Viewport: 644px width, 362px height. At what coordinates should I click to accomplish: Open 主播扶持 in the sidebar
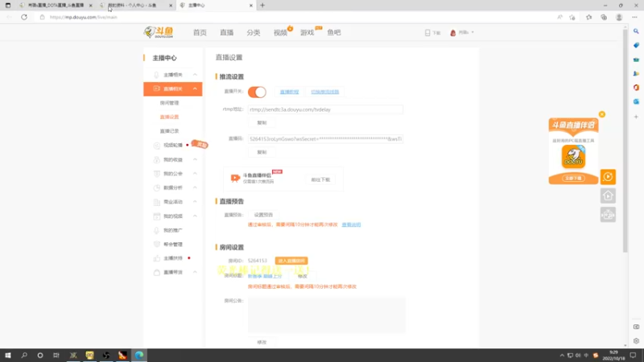pyautogui.click(x=173, y=258)
